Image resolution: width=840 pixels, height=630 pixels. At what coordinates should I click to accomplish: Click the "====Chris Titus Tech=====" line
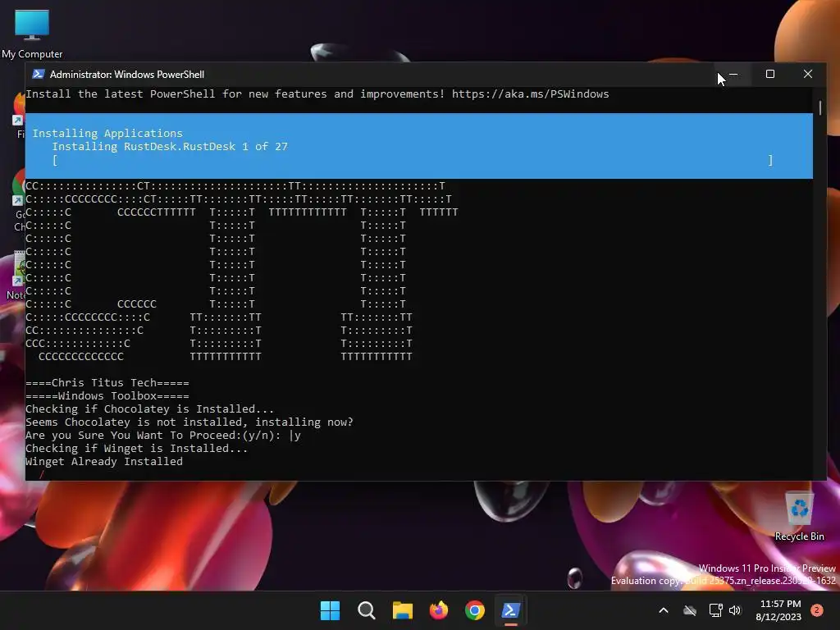[107, 382]
